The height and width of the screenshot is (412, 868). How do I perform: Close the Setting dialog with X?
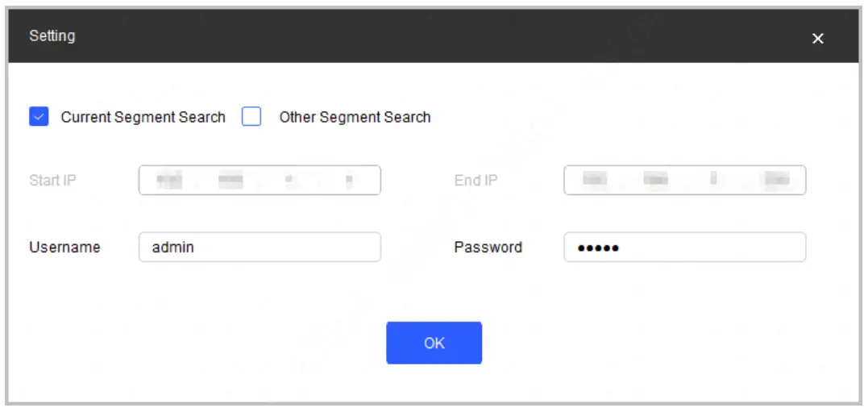coord(817,39)
